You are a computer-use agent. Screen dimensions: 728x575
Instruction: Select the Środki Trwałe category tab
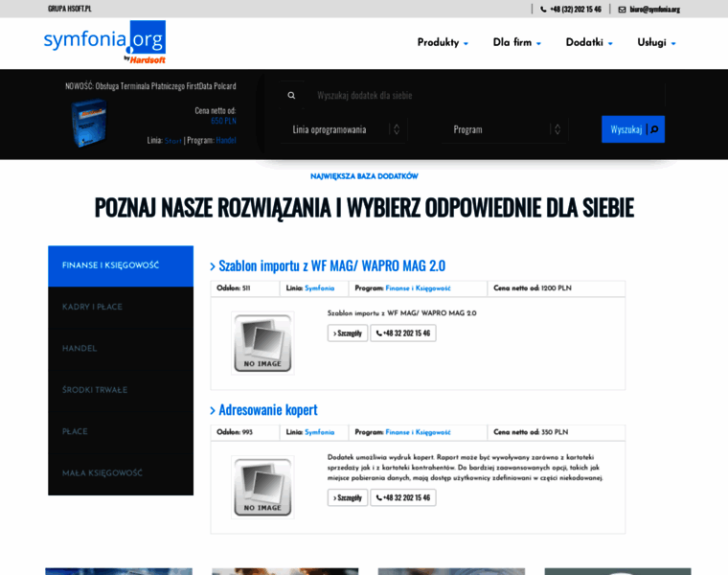(121, 390)
